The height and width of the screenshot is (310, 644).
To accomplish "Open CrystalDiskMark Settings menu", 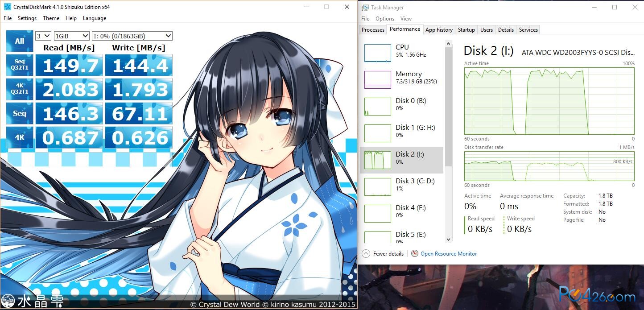I will point(27,18).
